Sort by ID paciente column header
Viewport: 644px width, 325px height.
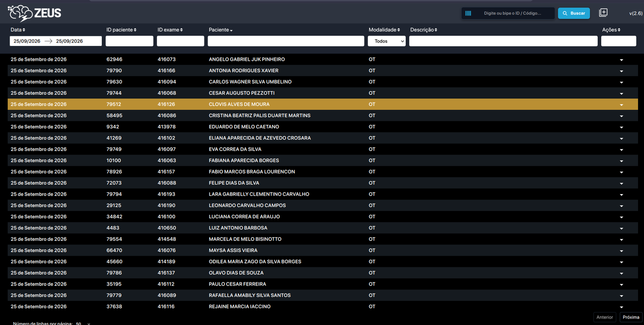[x=121, y=30]
